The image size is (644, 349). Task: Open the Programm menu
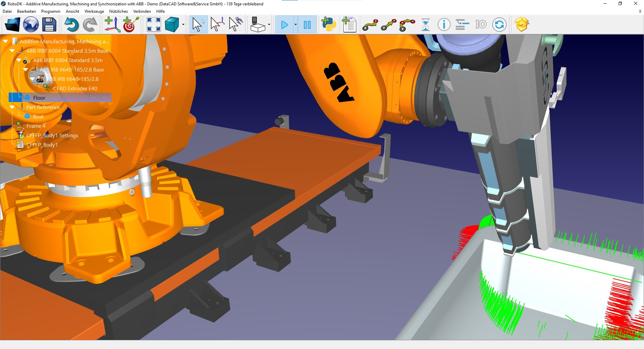coord(51,11)
